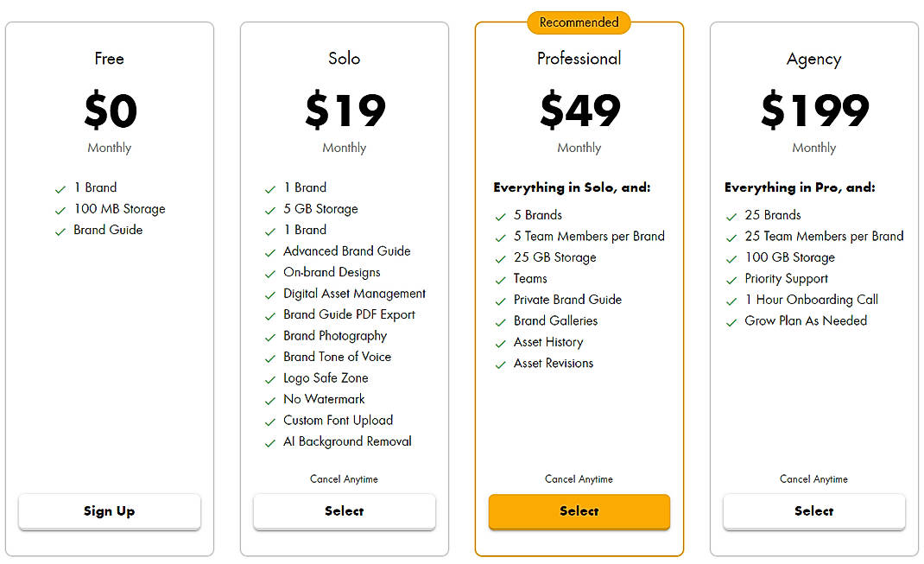The width and height of the screenshot is (924, 564).
Task: Click the checkmark beside 25 Team Members per Brand
Action: pyautogui.click(x=732, y=237)
